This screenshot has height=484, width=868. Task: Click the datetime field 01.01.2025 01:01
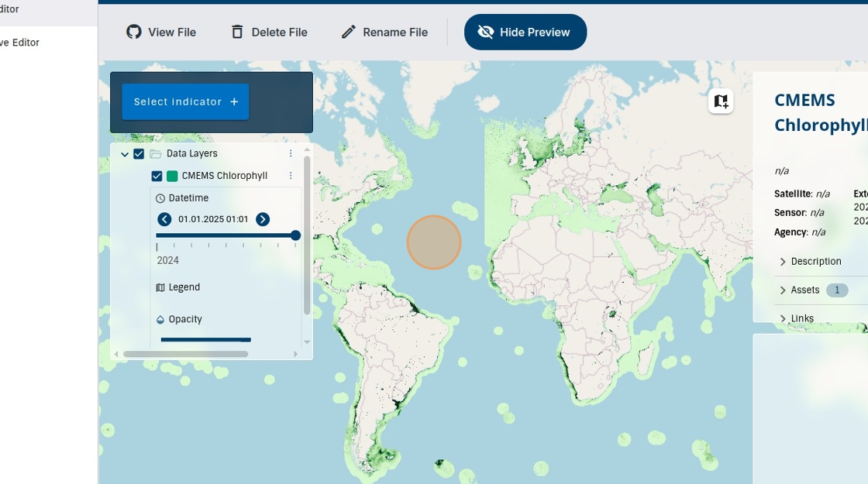click(213, 220)
